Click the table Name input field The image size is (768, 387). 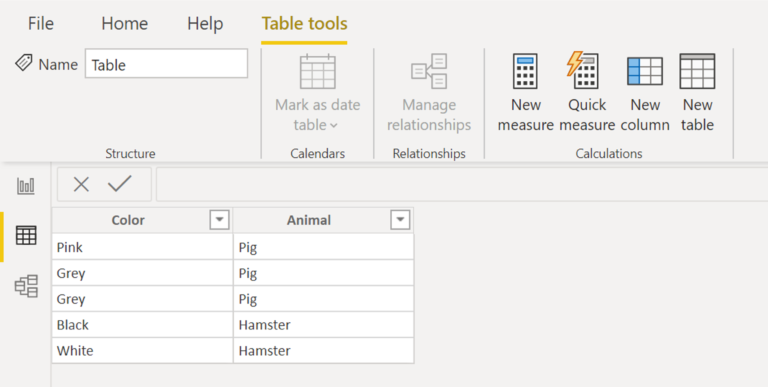[x=167, y=63]
